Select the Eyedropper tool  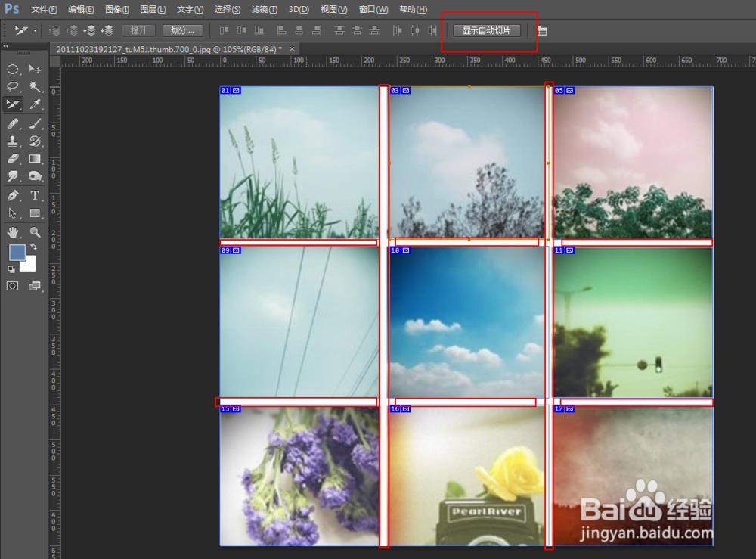[35, 104]
